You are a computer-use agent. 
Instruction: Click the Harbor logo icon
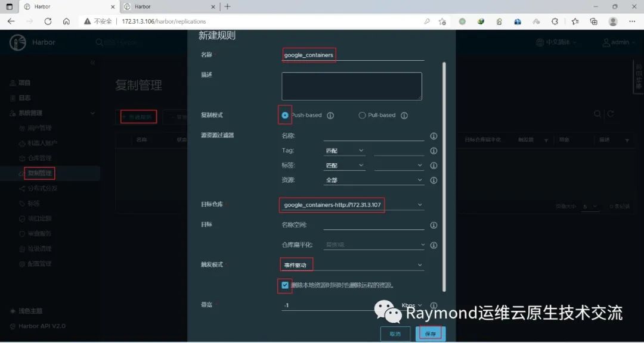tap(18, 42)
